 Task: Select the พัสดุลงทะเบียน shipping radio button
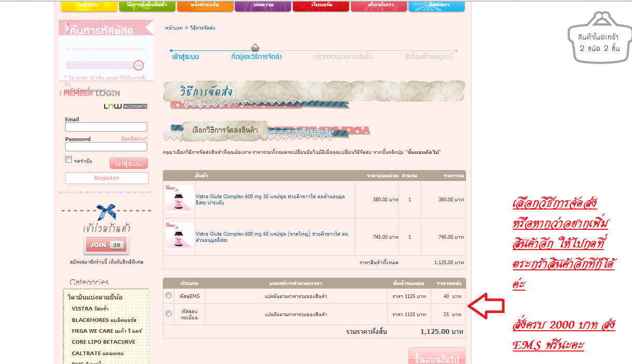tap(168, 314)
